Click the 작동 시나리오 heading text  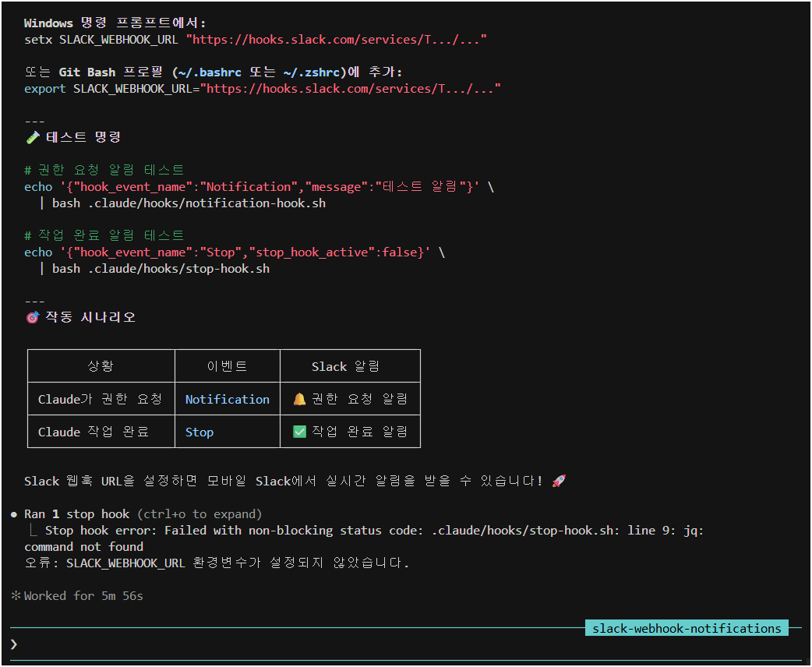[90, 317]
